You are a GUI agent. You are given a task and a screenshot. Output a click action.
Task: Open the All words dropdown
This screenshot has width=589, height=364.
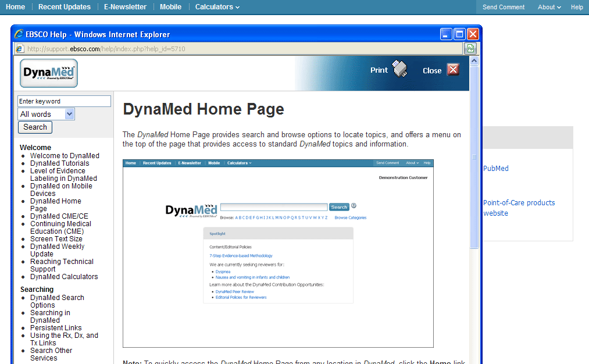click(46, 114)
